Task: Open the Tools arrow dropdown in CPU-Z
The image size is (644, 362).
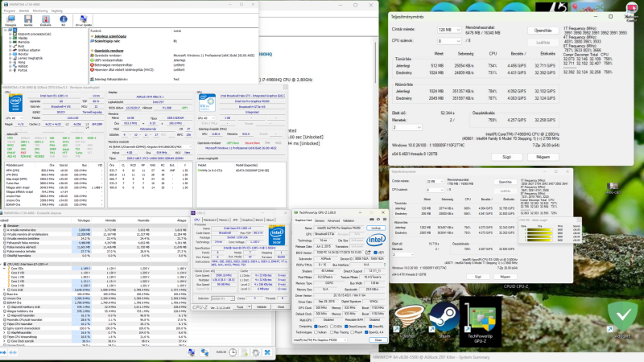Action: coord(249,306)
